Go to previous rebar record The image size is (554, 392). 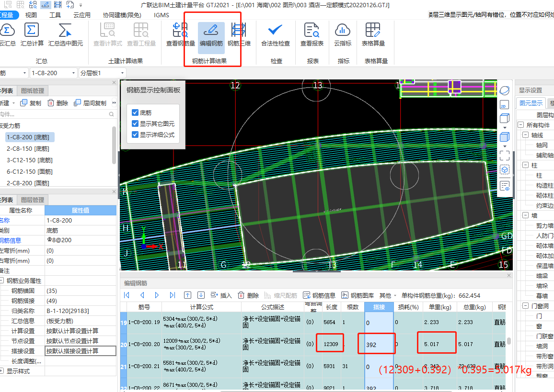(x=142, y=295)
